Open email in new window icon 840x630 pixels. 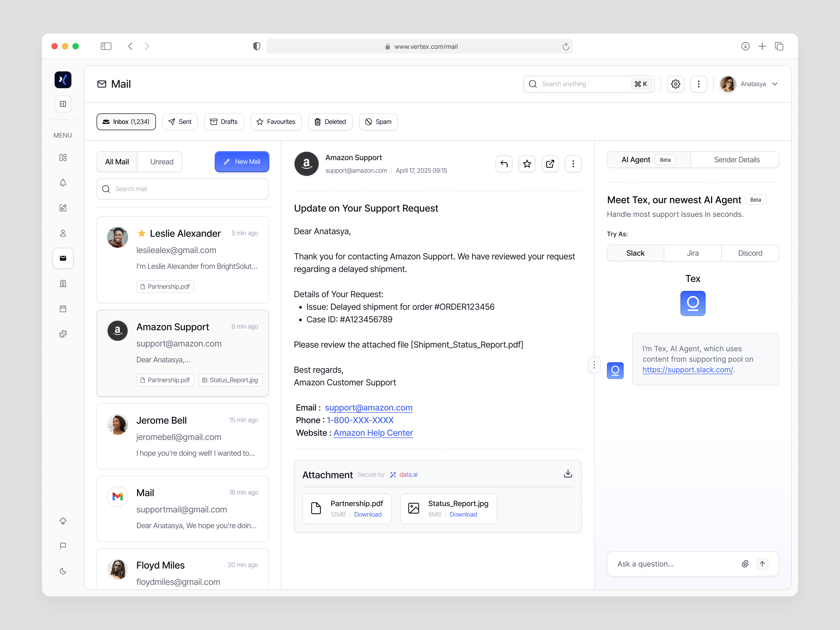click(x=550, y=164)
